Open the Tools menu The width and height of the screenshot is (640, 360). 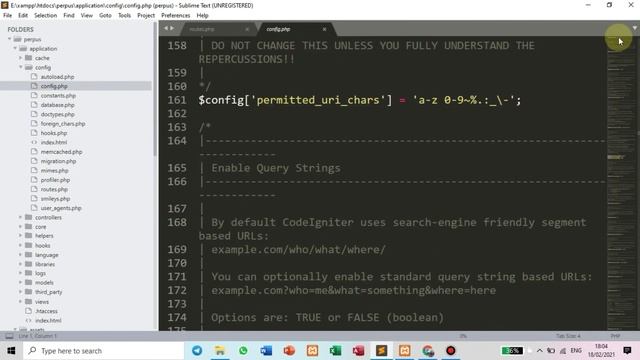(x=124, y=15)
